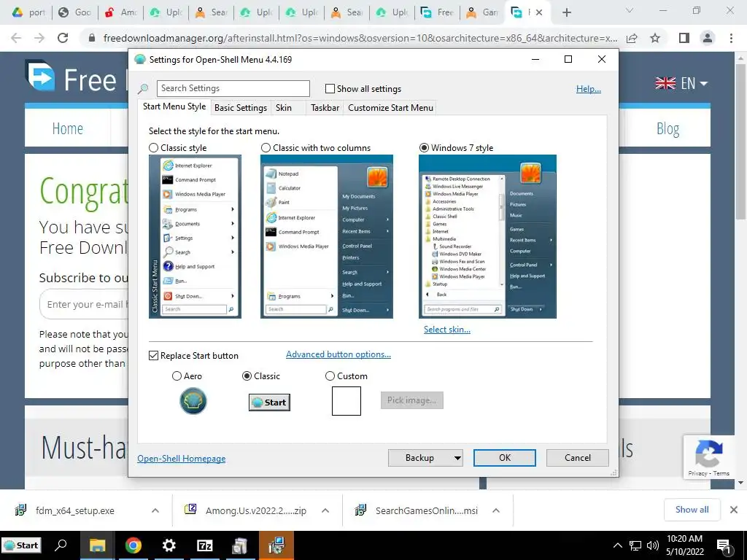Bookmark this page with star icon
This screenshot has width=747, height=560.
[x=655, y=38]
